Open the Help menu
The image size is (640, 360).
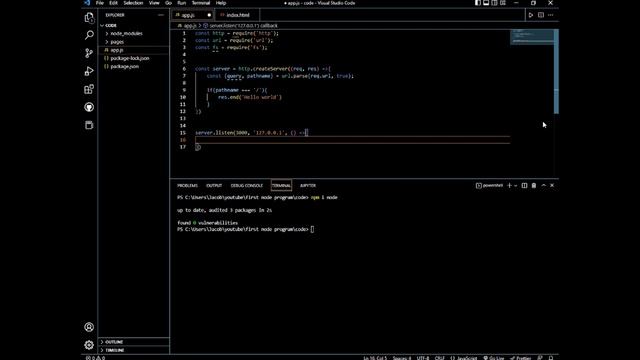[221, 3]
